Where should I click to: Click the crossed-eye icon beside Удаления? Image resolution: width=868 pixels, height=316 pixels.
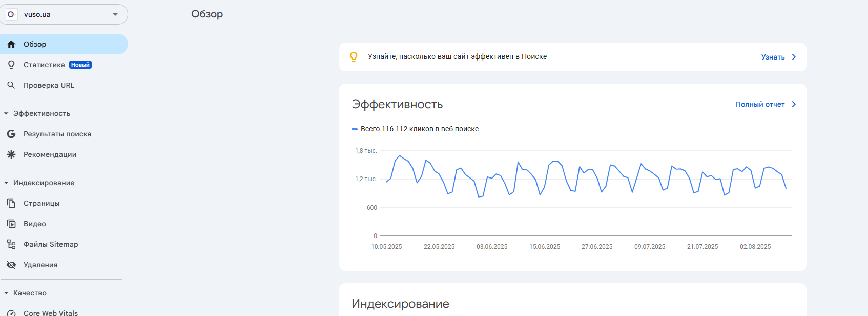[x=11, y=265]
